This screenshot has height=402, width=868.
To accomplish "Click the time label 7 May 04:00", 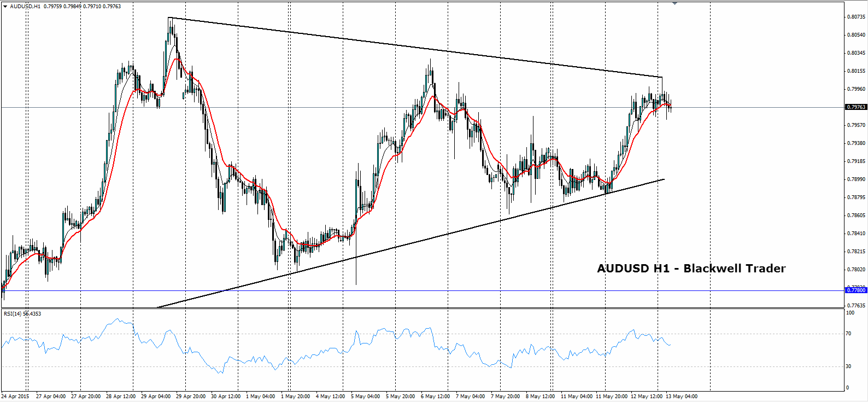I will [471, 397].
